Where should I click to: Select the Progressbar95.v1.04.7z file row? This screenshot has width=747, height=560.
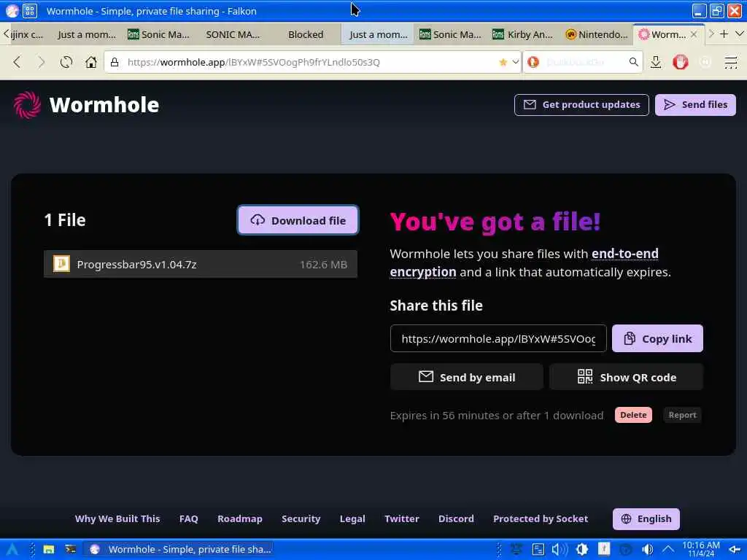200,264
